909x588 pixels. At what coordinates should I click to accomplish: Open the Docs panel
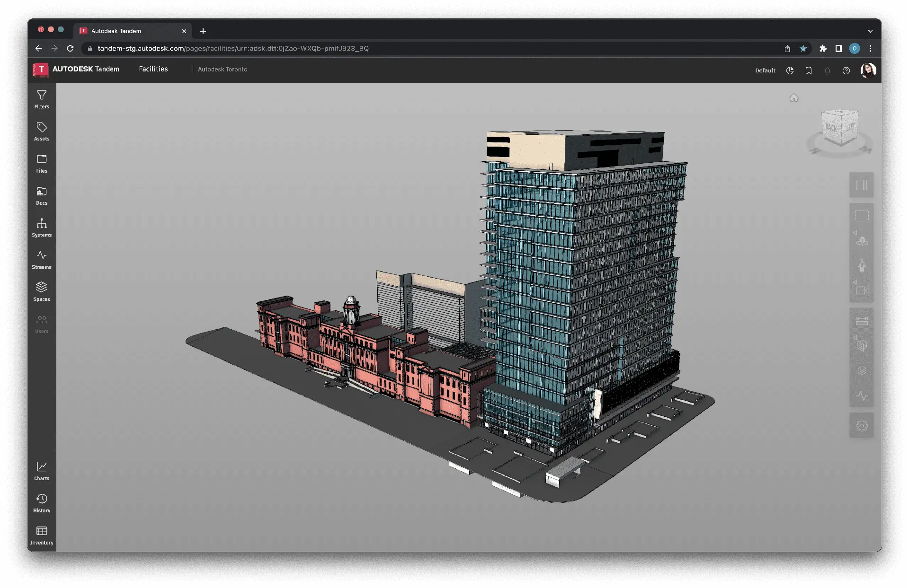(x=42, y=196)
